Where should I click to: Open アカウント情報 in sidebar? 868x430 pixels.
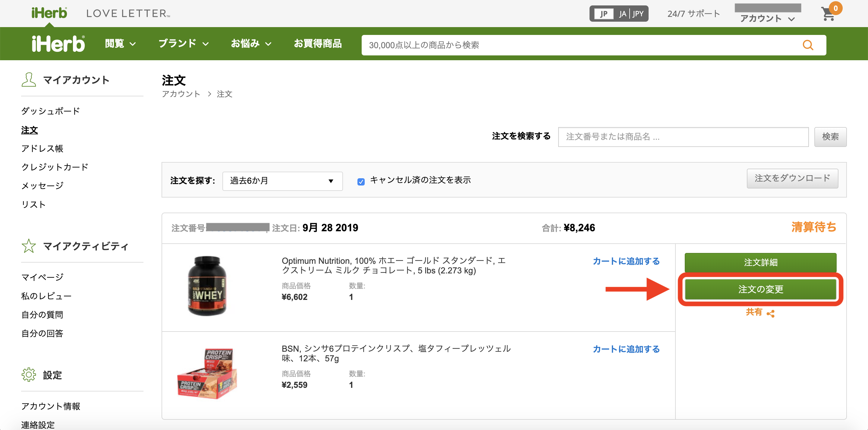coord(51,406)
